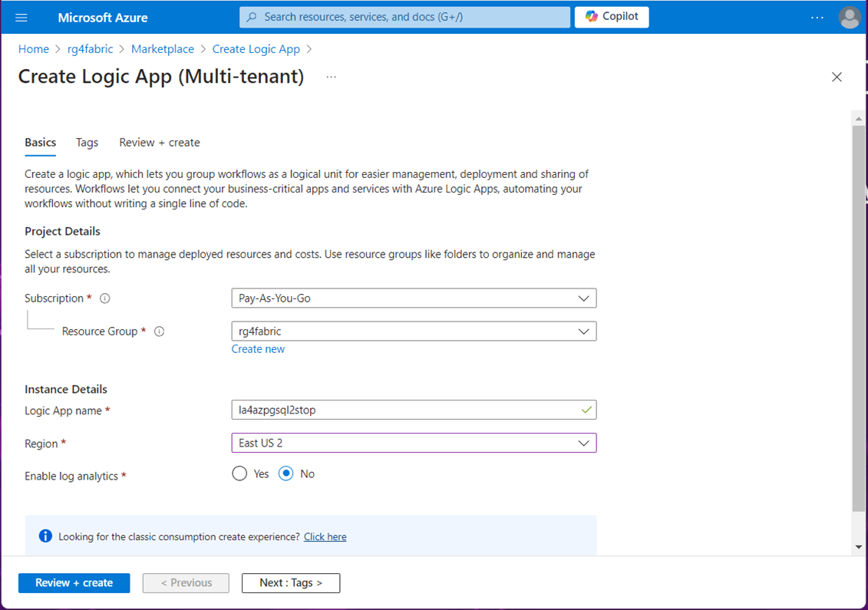Open the Azure portal hamburger menu
This screenshot has width=868, height=610.
(x=21, y=17)
